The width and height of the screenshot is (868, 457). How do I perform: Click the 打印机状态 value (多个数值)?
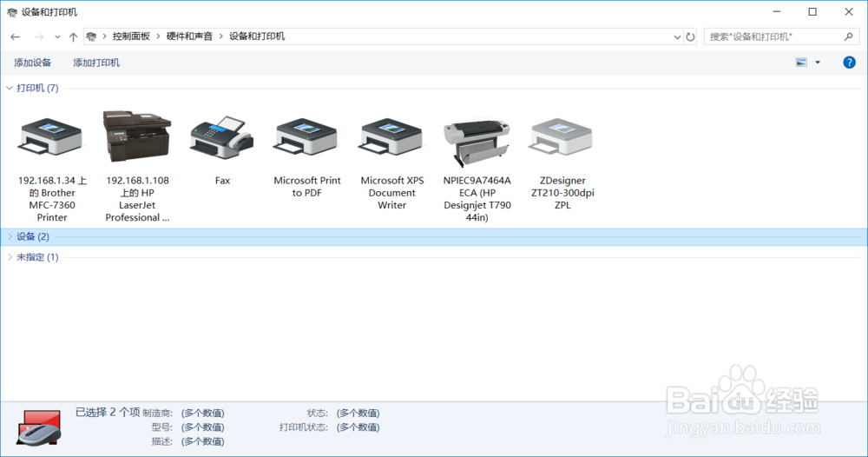358,427
